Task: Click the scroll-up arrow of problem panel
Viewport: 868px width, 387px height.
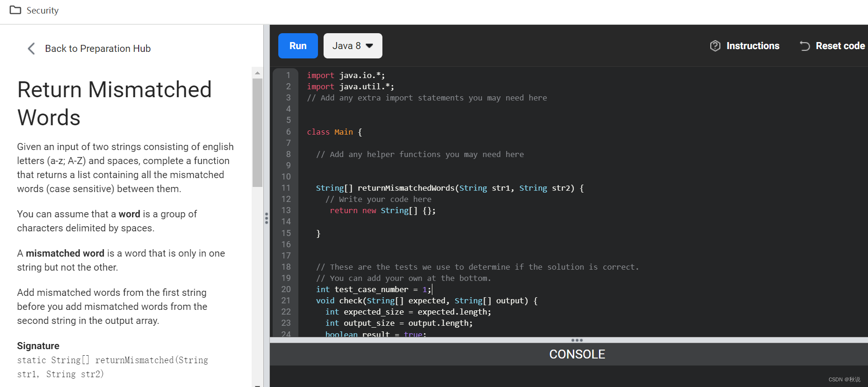Action: point(257,73)
